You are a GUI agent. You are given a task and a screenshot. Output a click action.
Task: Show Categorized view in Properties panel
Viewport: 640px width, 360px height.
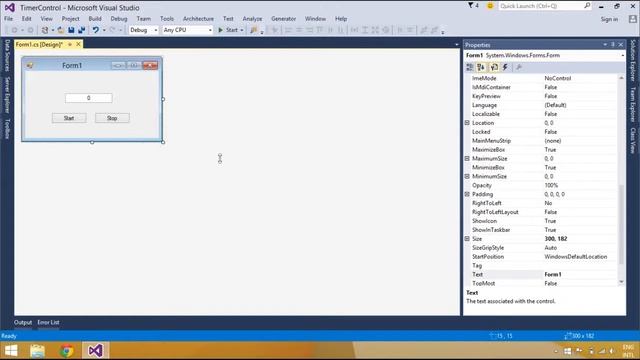[470, 67]
